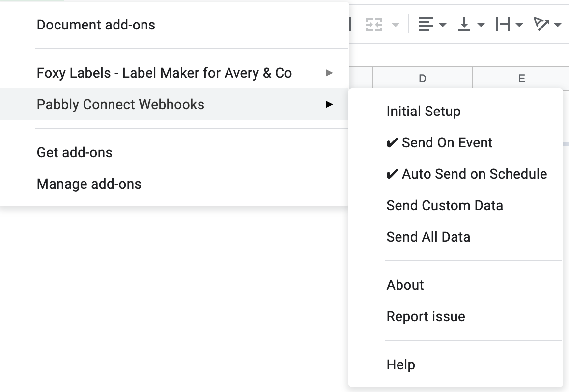Click the horizontal align icon
This screenshot has height=392, width=569.
click(x=426, y=24)
